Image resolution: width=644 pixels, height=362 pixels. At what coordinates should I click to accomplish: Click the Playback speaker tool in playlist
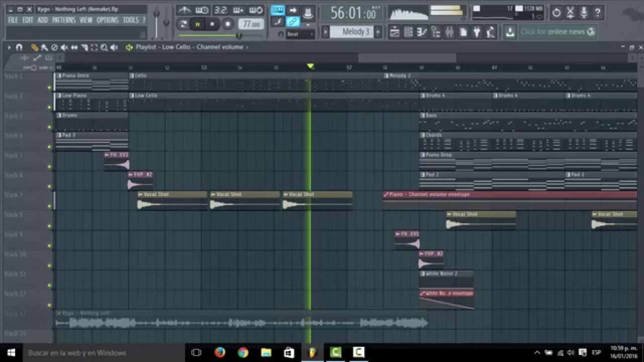pyautogui.click(x=114, y=47)
